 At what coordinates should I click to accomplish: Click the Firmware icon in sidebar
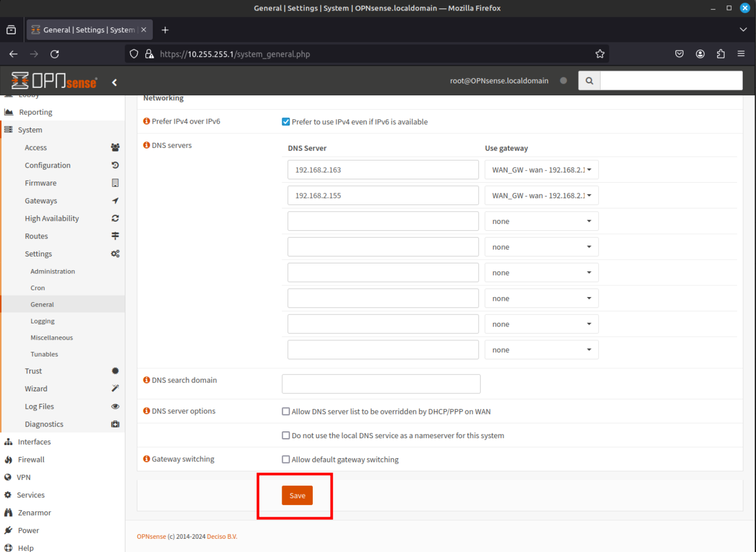coord(115,183)
